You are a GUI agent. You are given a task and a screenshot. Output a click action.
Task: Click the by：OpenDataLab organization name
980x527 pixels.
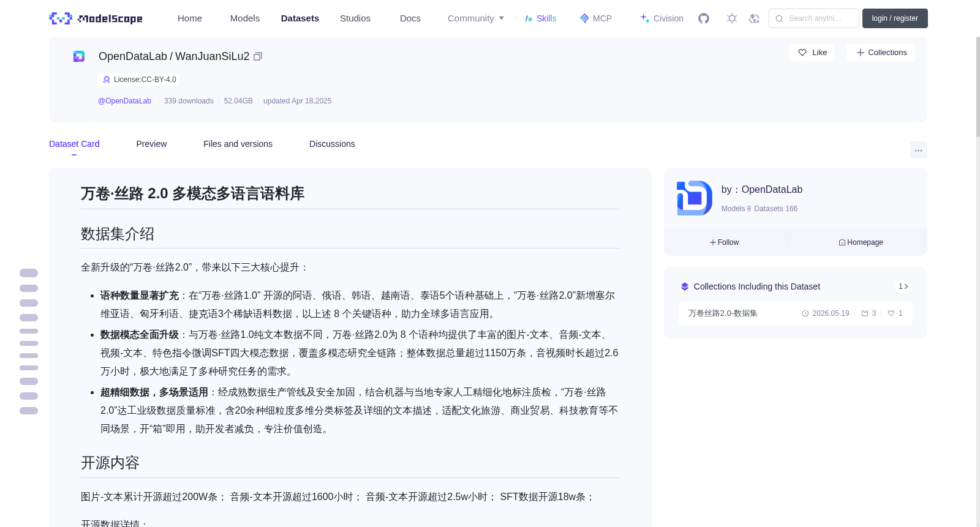(x=762, y=190)
